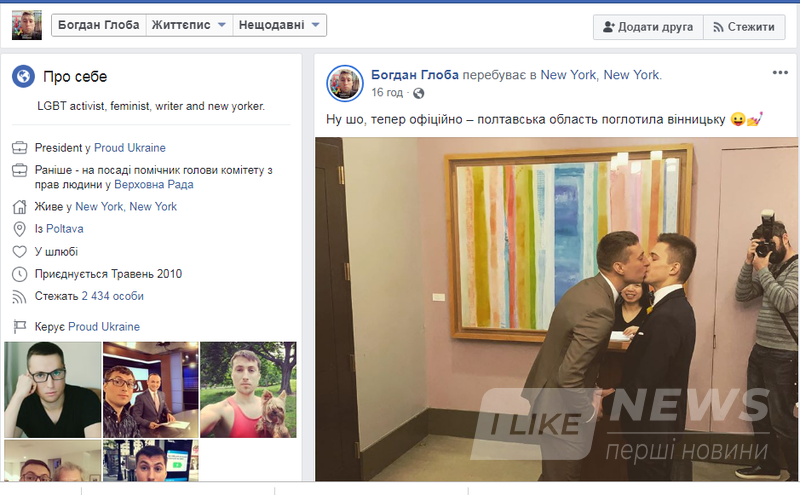Open the Proud Ukraine workplace link
800x495 pixels.
(130, 148)
